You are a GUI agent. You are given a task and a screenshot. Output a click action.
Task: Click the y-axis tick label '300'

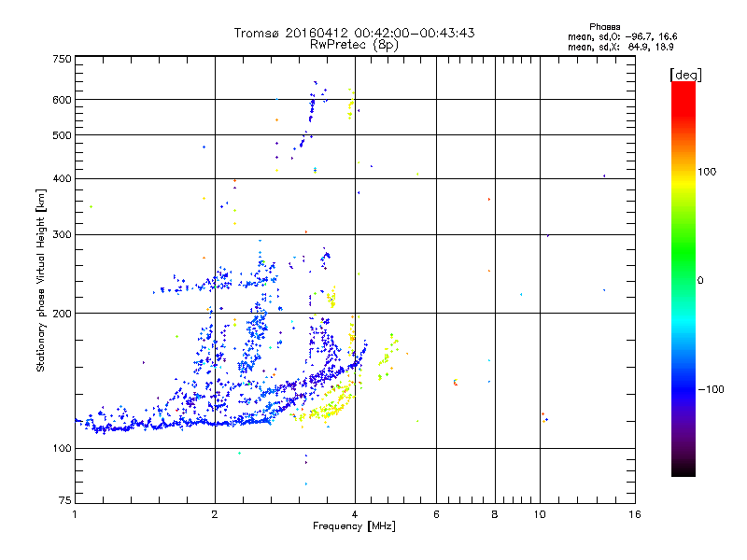pos(62,235)
